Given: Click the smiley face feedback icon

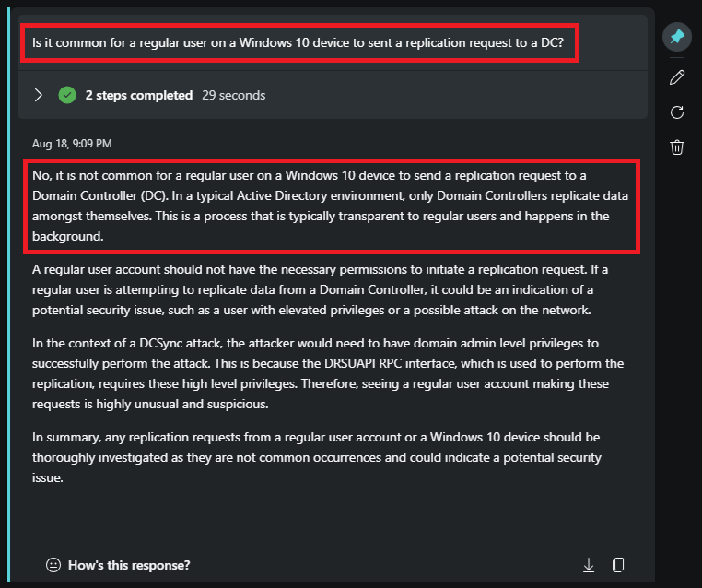Looking at the screenshot, I should point(53,565).
